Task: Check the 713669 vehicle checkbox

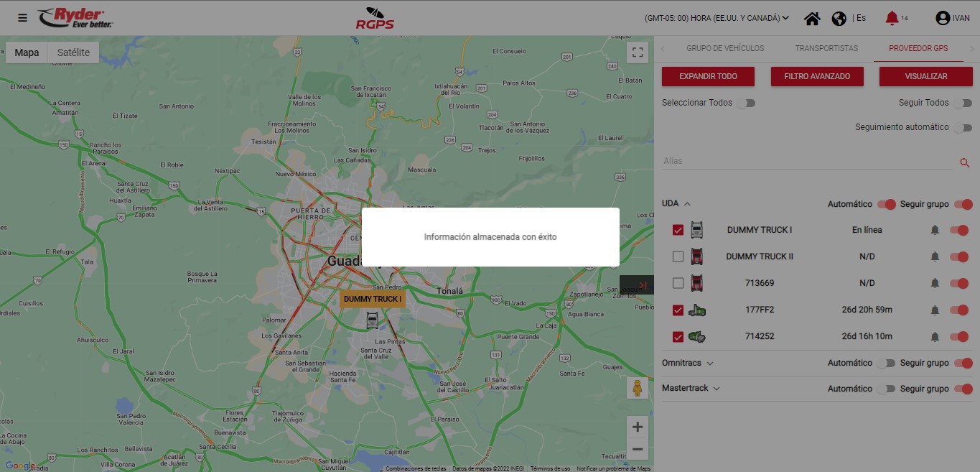Action: (678, 283)
